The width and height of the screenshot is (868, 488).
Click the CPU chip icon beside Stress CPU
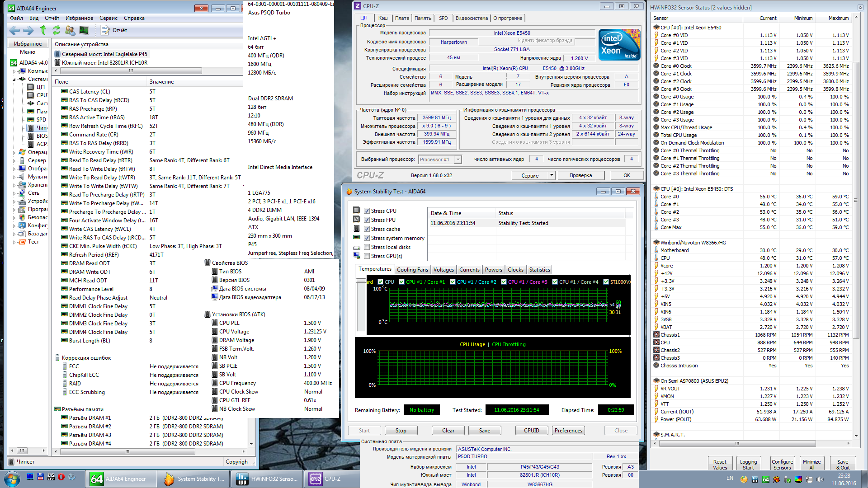[357, 211]
